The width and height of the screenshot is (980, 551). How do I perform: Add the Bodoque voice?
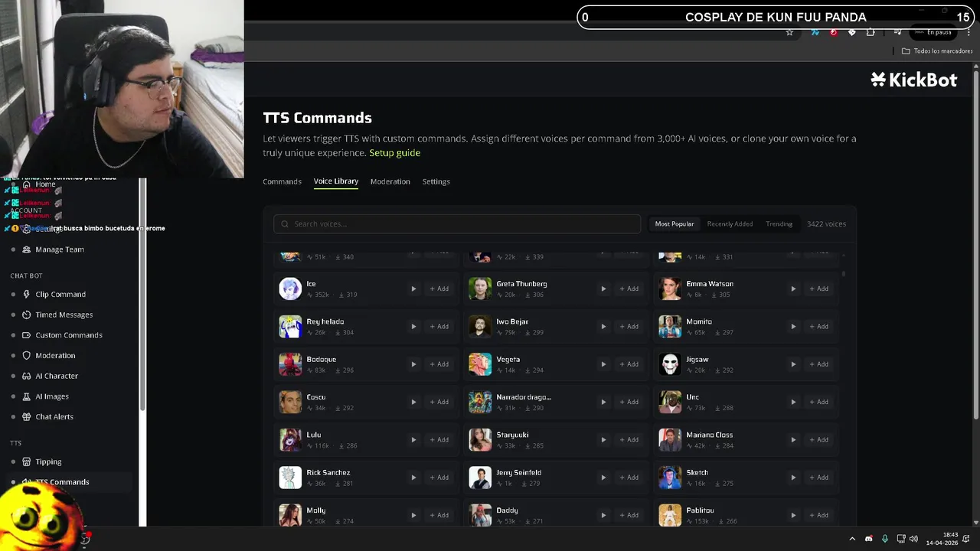(x=439, y=364)
